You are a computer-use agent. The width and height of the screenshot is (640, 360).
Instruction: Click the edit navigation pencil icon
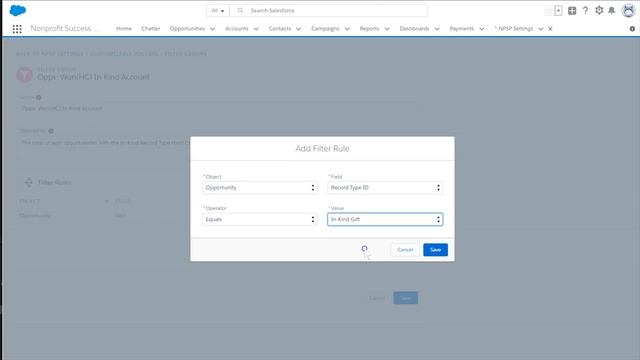(x=632, y=29)
